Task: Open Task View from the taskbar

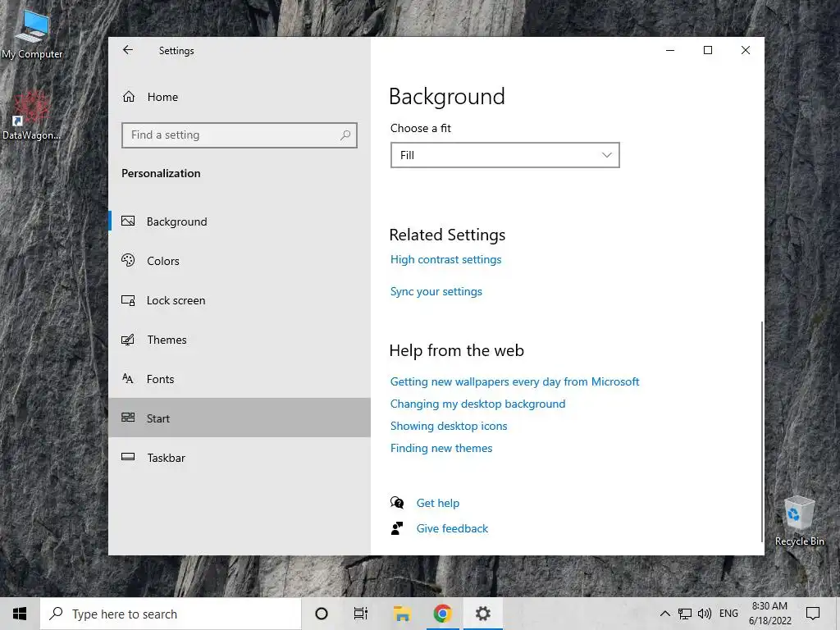Action: pos(361,614)
